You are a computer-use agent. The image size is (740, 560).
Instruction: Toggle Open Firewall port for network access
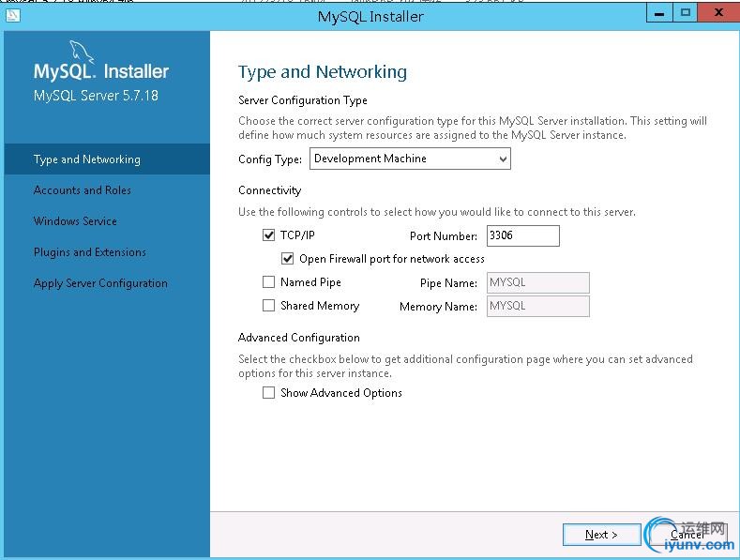pos(287,259)
